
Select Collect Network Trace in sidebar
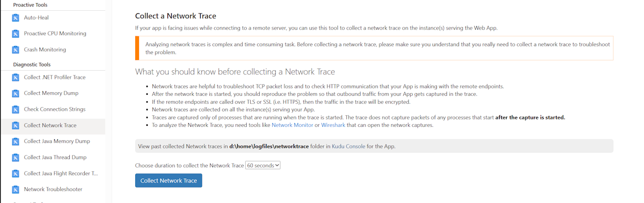pos(53,125)
